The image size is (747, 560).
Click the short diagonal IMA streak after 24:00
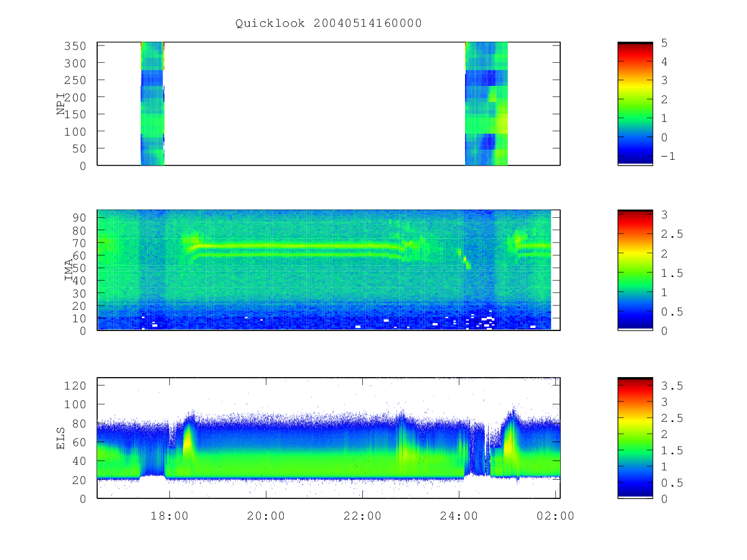coord(464,258)
